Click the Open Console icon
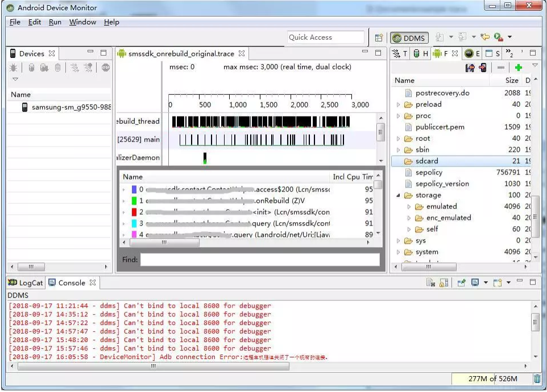The image size is (547, 392). pos(498,282)
